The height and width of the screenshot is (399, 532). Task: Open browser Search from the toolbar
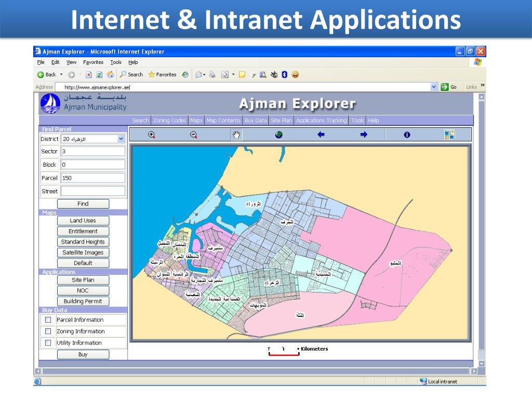131,75
